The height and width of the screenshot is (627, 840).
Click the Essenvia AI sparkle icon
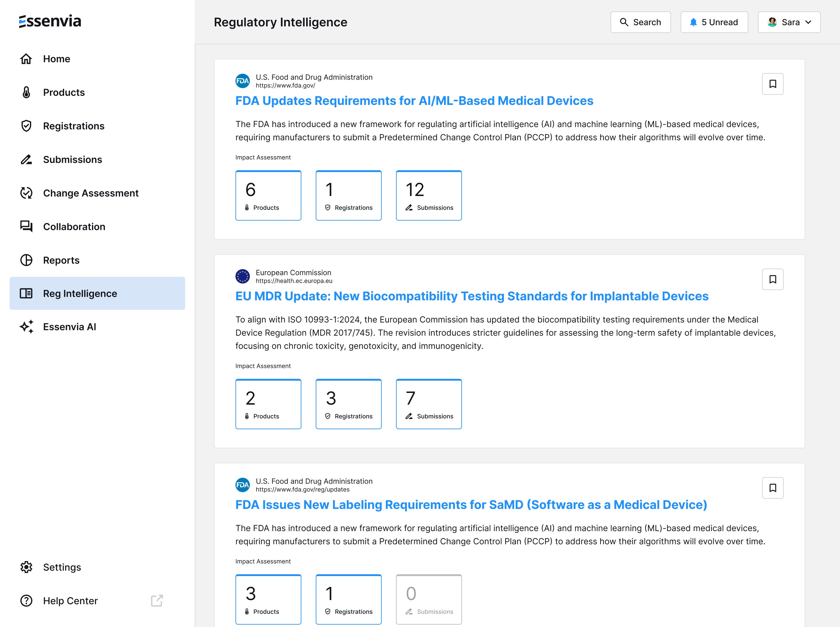pos(26,326)
